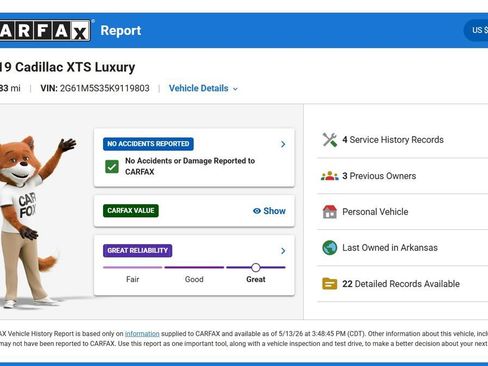Click the reliability slider circle marker
The width and height of the screenshot is (488, 366).
(x=256, y=267)
